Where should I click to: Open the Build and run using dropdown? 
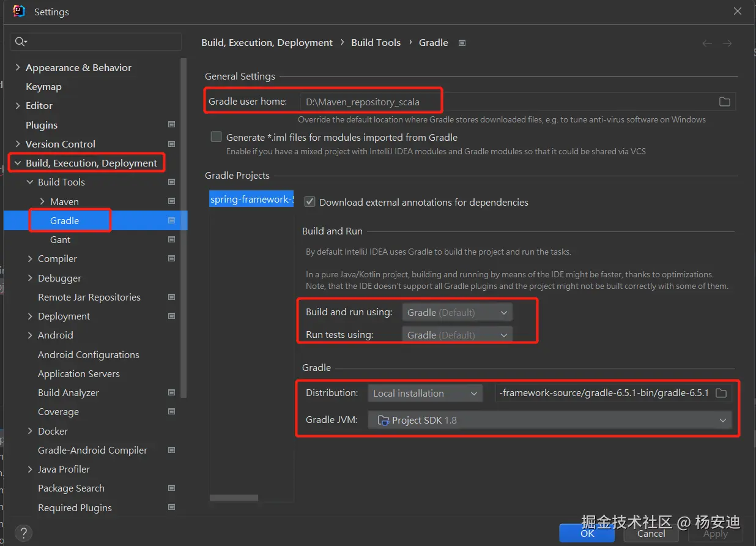tap(457, 312)
